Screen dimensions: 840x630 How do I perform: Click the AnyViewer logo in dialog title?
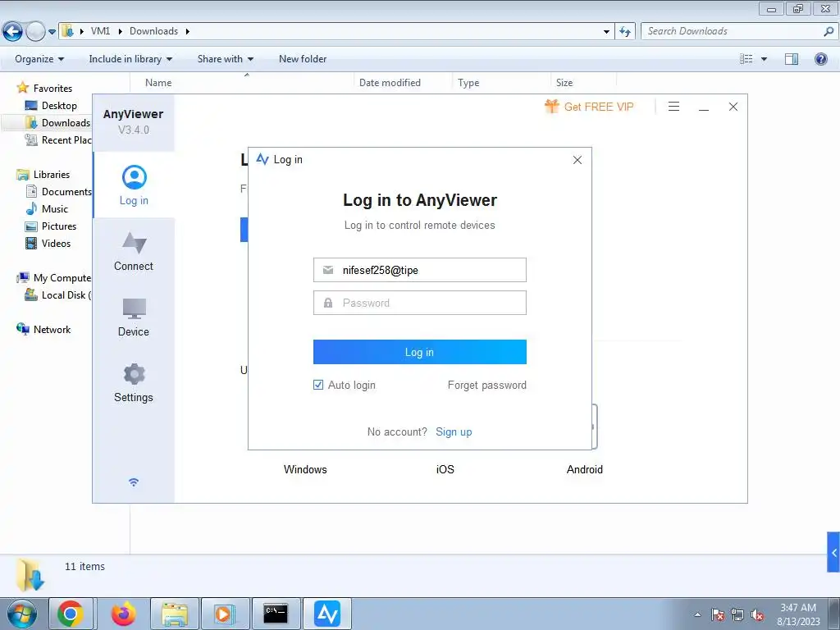pyautogui.click(x=262, y=159)
